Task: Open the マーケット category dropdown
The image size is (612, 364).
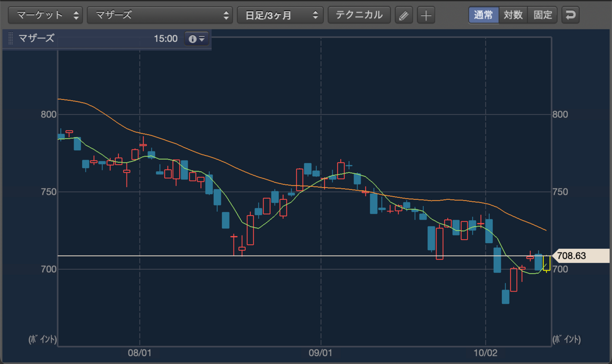Action: (x=46, y=15)
